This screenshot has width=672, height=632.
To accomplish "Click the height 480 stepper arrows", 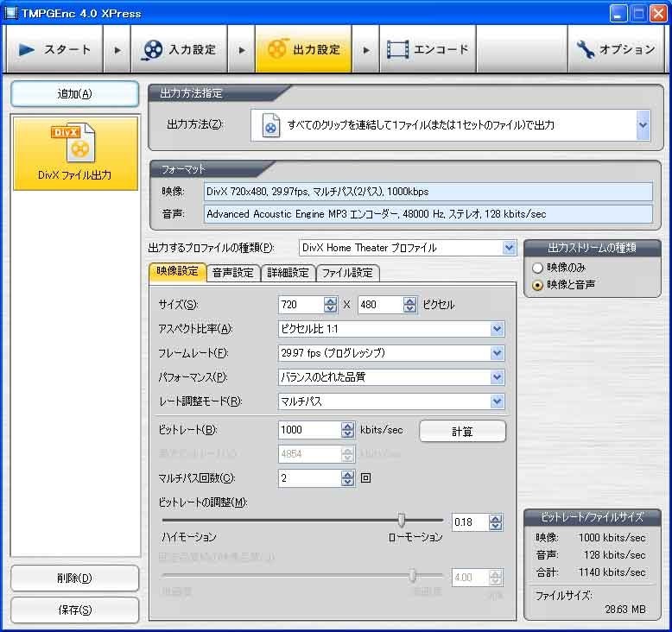I will (x=409, y=305).
